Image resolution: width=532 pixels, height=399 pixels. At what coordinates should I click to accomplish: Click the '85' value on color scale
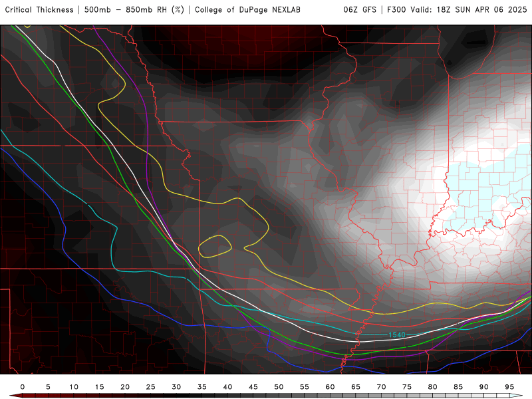[x=458, y=387]
